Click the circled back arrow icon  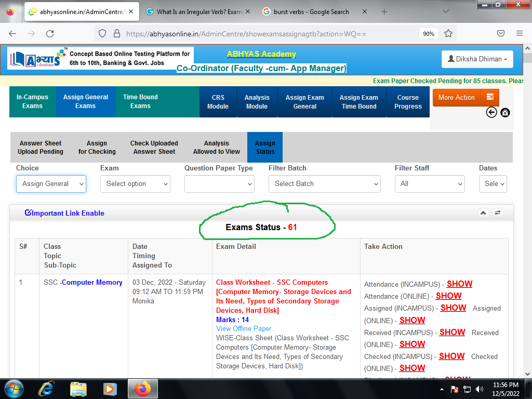pos(491,113)
